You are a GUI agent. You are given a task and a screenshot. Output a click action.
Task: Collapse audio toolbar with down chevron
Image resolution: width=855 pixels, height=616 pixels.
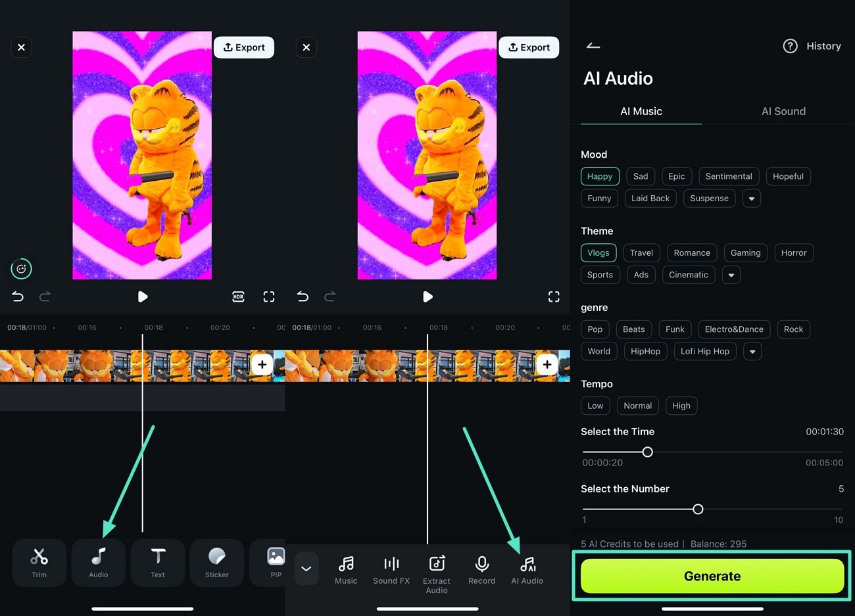[306, 569]
